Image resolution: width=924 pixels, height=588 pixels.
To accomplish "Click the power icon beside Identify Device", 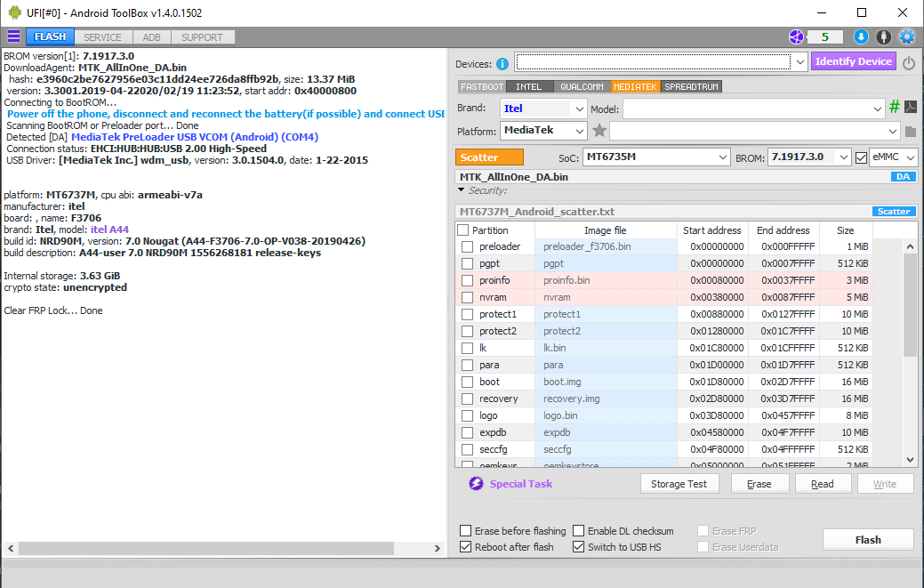I will [x=909, y=62].
